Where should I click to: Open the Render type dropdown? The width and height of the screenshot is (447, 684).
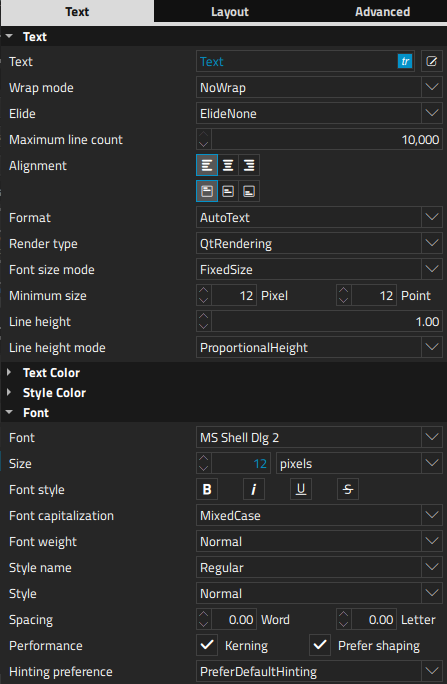(319, 243)
